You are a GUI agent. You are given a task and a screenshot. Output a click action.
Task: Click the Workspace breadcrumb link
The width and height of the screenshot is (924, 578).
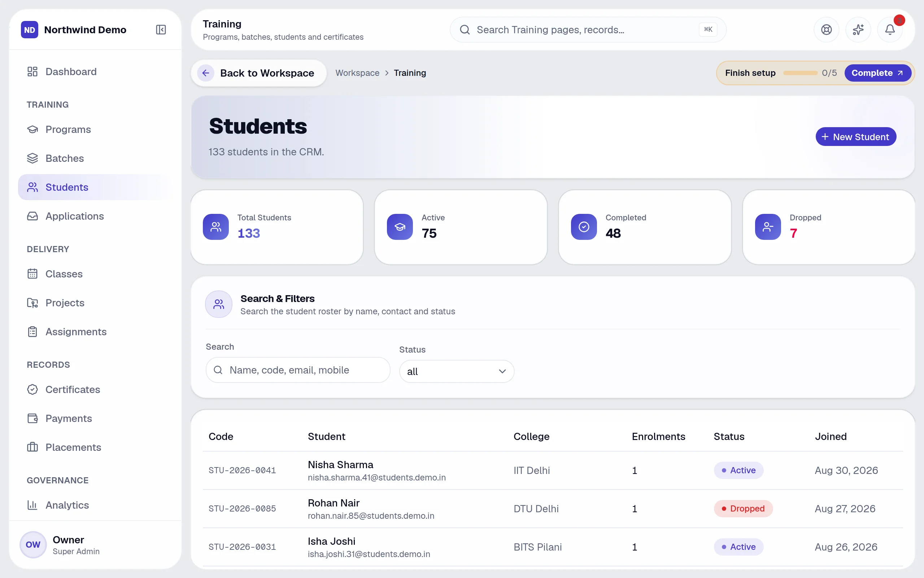pos(357,73)
